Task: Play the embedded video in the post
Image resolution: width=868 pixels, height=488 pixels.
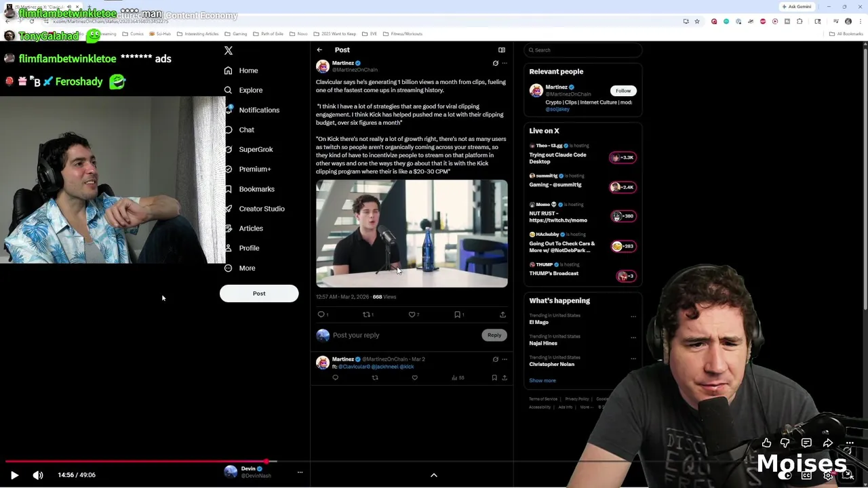Action: point(412,234)
